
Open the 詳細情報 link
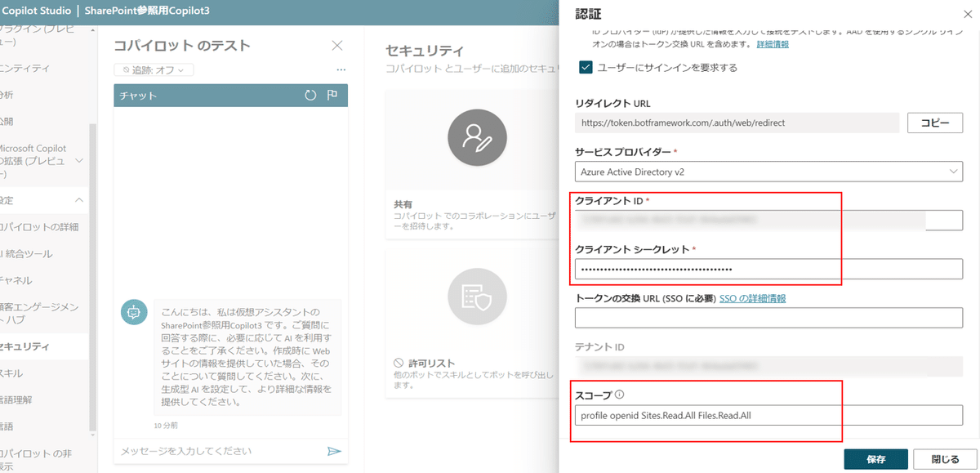tap(773, 44)
